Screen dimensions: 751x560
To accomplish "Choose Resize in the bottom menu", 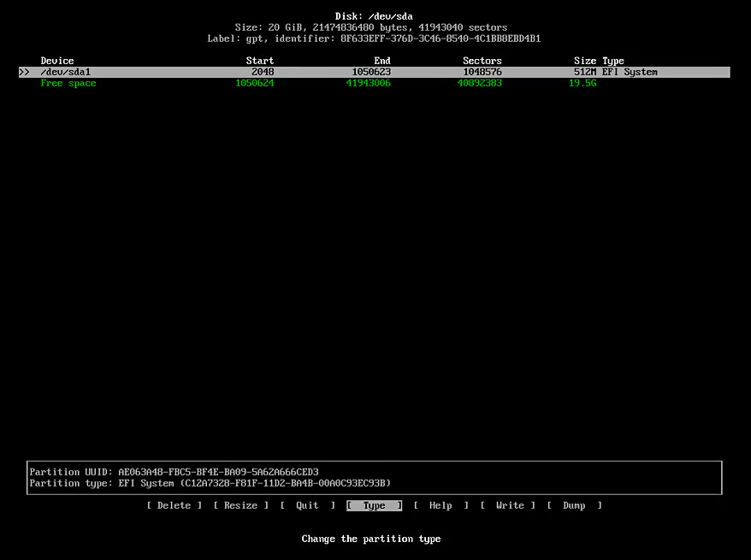I will click(240, 505).
